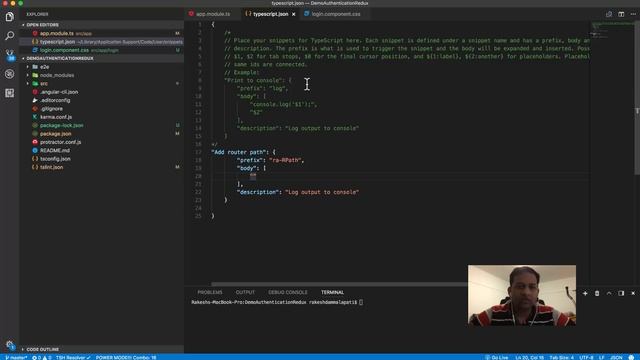Open the Debug view icon
Screen dimensions: 640x360
[9, 74]
